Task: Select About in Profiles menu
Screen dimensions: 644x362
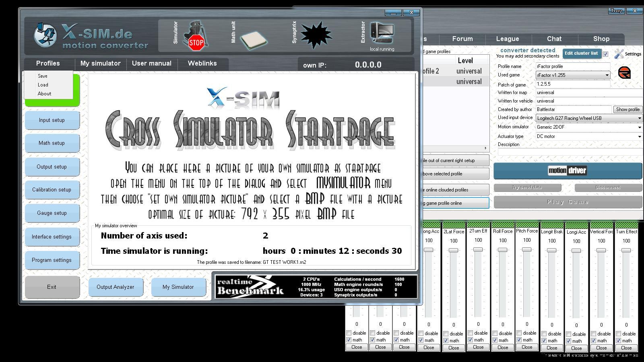Action: point(44,94)
